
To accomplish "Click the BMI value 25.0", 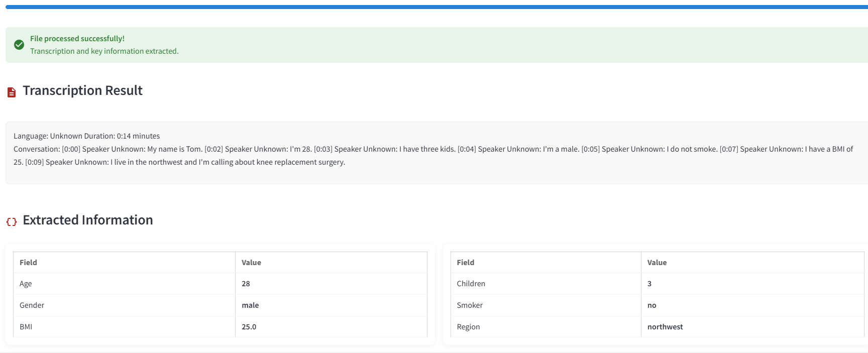I will point(331,327).
